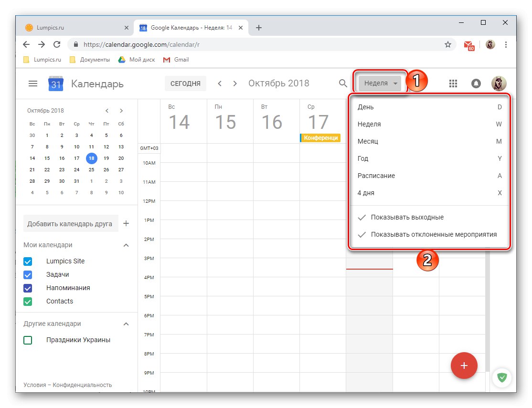The width and height of the screenshot is (532, 408).
Task: Select October 7 in mini calendar
Action: [x=32, y=147]
